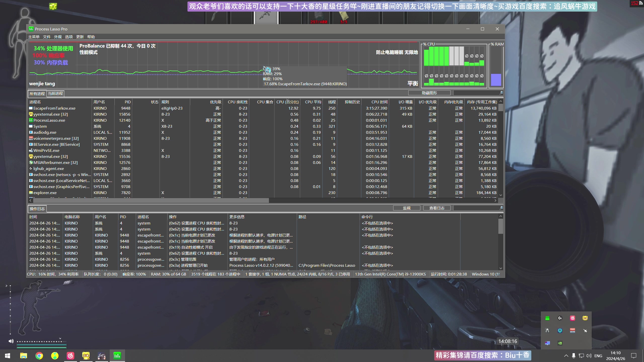Click the gray letter A tray icon
The width and height of the screenshot is (644, 362).
point(547,331)
